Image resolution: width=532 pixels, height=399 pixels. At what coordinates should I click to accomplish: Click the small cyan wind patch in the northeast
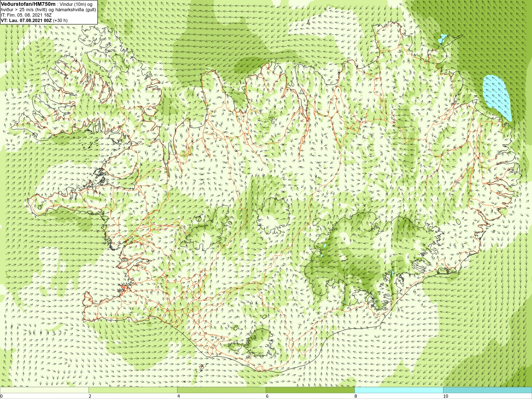[x=442, y=39]
